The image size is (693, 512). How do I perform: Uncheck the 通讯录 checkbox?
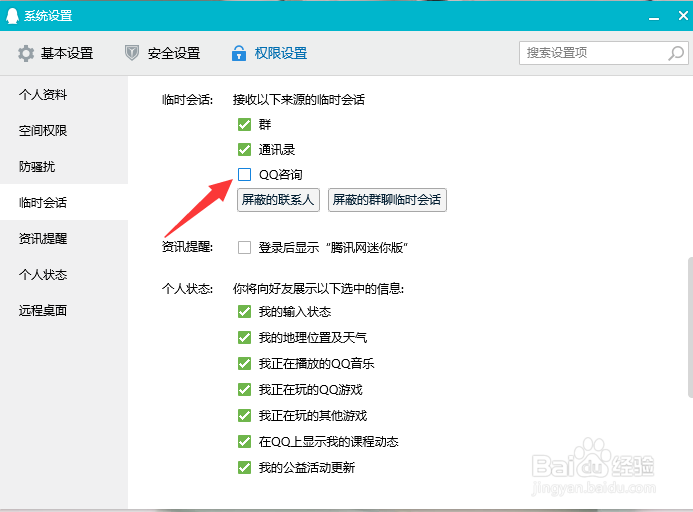244,149
